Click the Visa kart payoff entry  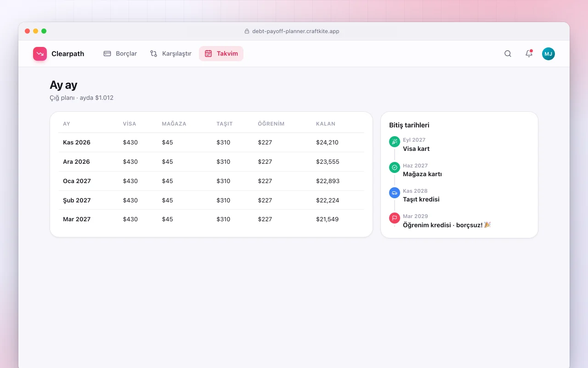click(416, 149)
